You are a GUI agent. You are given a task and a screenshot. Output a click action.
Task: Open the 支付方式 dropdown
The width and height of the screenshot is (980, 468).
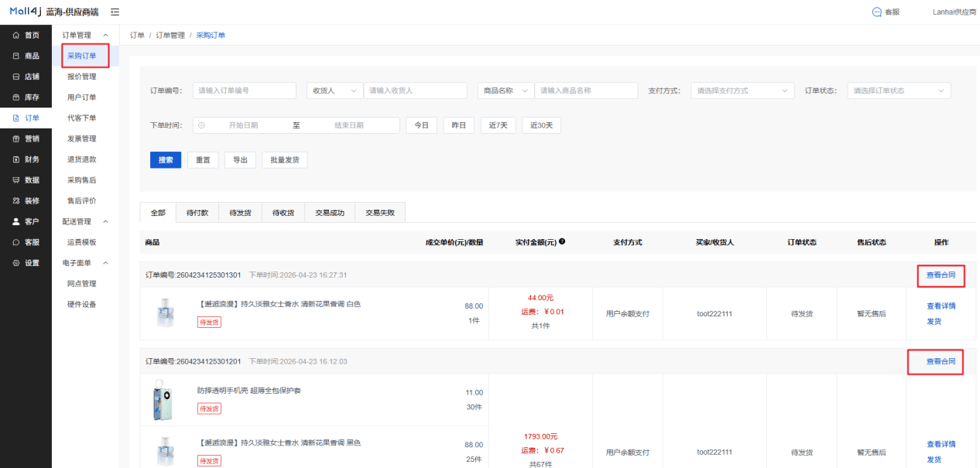point(742,91)
